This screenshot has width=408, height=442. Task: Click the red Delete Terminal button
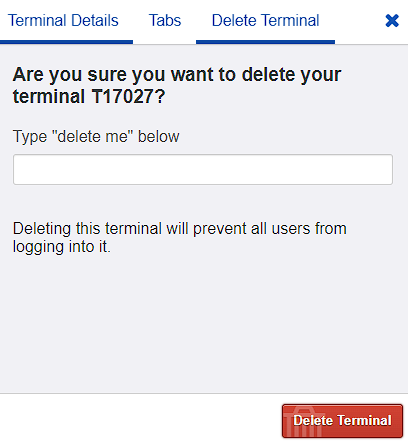pyautogui.click(x=342, y=421)
